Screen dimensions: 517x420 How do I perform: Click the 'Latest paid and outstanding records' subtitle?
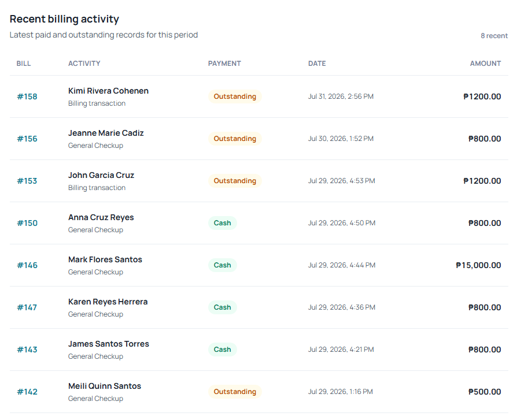[104, 35]
